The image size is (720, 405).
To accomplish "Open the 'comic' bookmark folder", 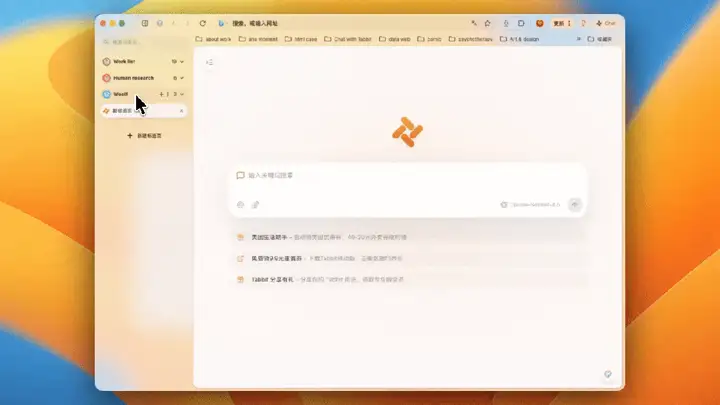I will click(x=429, y=39).
